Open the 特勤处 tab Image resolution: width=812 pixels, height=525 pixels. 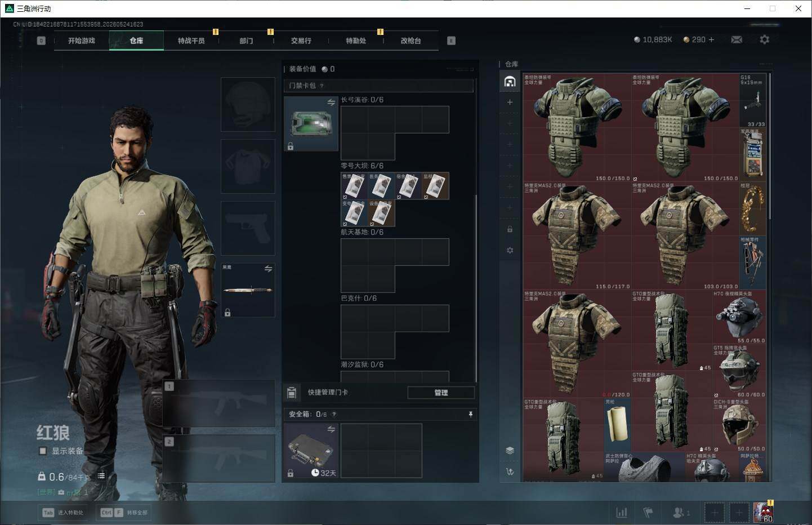(356, 41)
